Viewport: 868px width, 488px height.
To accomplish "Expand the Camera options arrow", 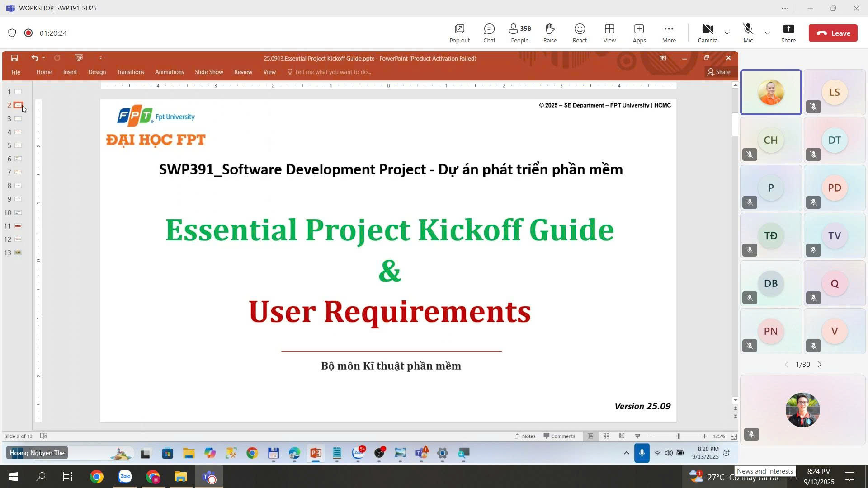I will click(x=727, y=33).
